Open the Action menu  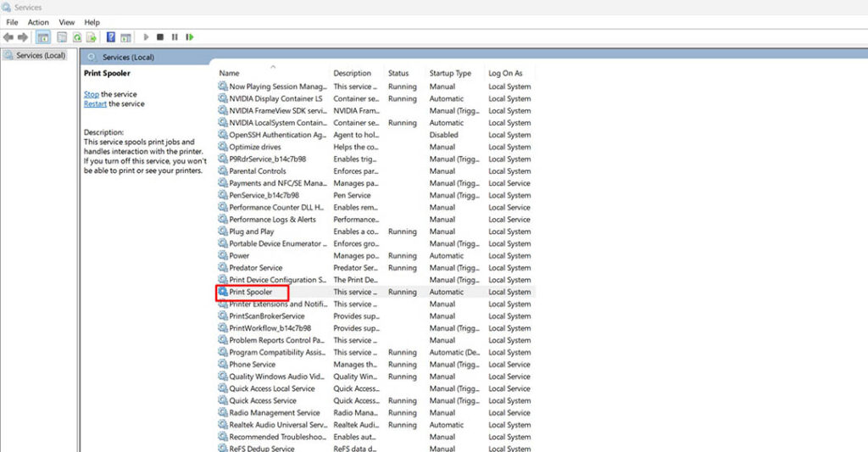pos(38,22)
